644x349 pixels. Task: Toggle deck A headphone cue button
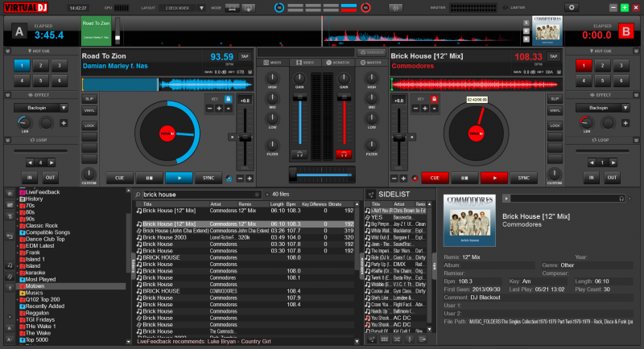point(299,154)
